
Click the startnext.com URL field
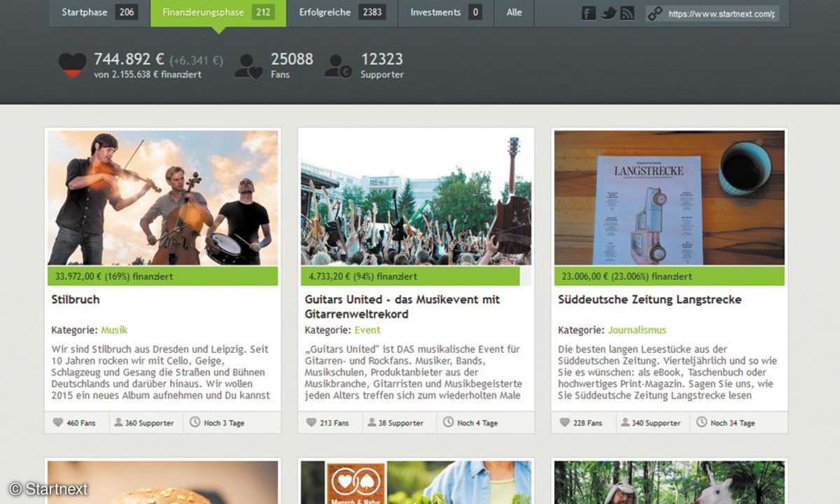point(721,13)
